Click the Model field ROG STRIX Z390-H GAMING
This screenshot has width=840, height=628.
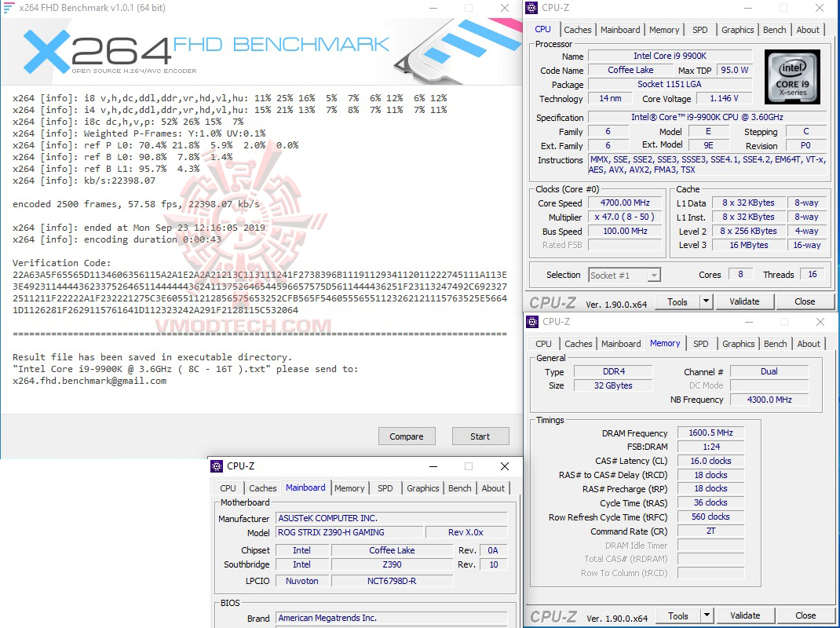click(350, 532)
